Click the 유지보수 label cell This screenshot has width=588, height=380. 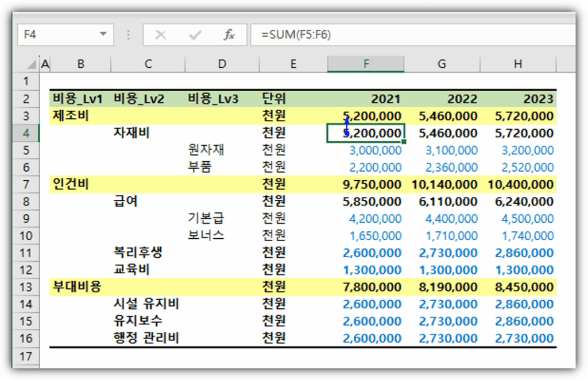point(148,321)
